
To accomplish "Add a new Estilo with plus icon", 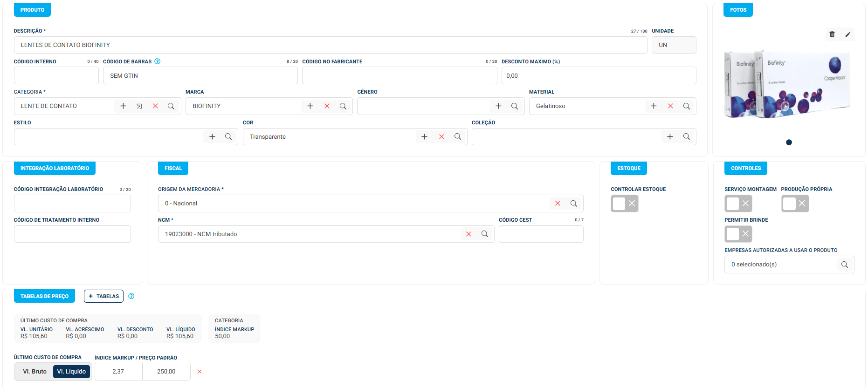I will 212,136.
